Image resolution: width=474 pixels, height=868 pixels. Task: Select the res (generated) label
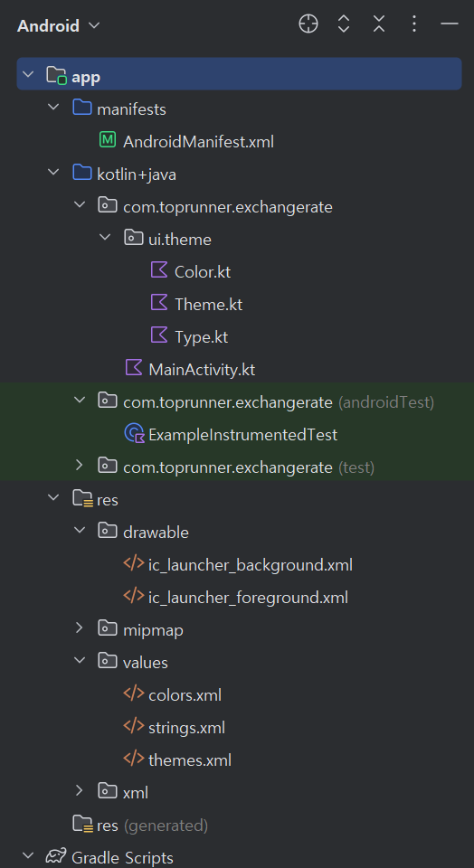pos(152,826)
